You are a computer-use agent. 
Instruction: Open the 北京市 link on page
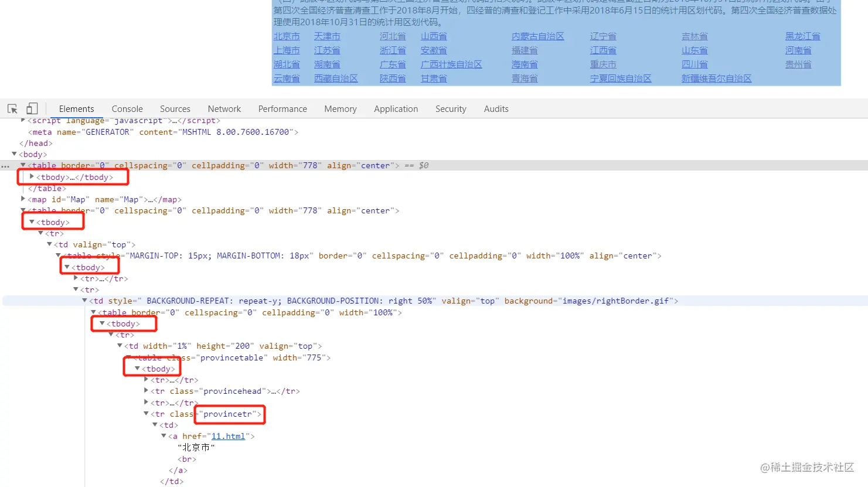pos(287,36)
